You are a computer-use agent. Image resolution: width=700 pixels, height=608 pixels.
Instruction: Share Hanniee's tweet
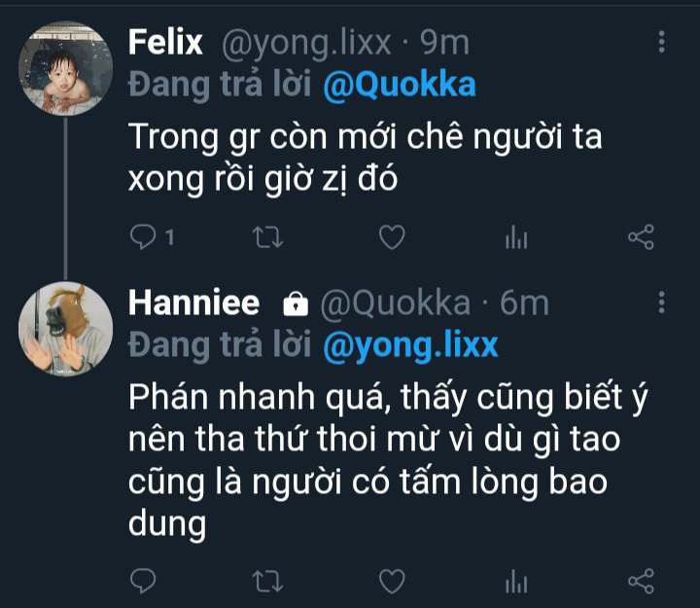click(x=641, y=582)
